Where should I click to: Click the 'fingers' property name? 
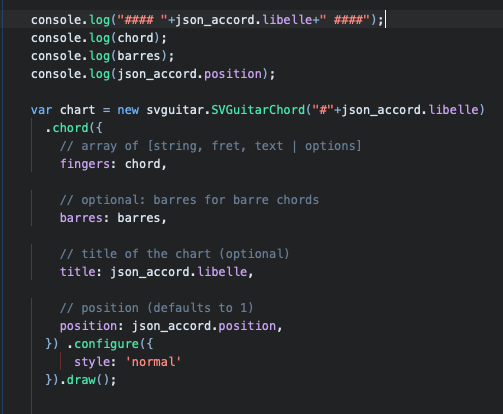click(85, 164)
